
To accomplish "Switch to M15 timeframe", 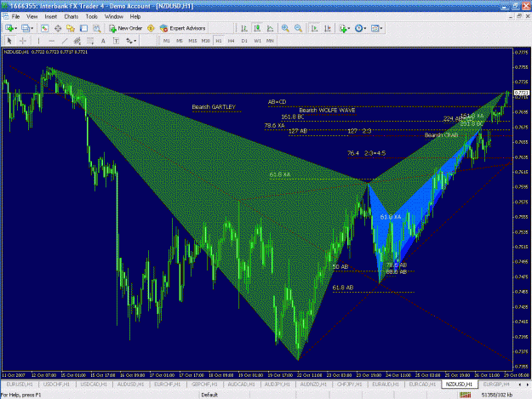I will point(192,41).
